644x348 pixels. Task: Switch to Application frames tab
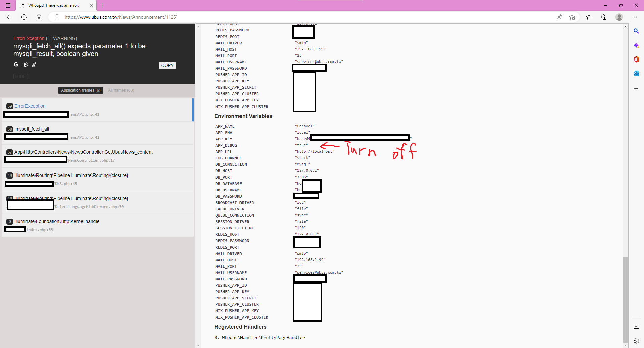coord(80,90)
